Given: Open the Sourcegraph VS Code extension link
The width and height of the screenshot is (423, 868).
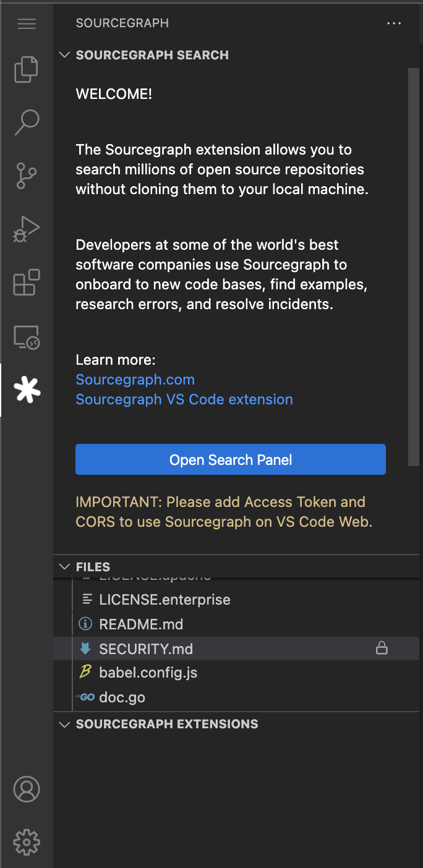Looking at the screenshot, I should (x=184, y=399).
